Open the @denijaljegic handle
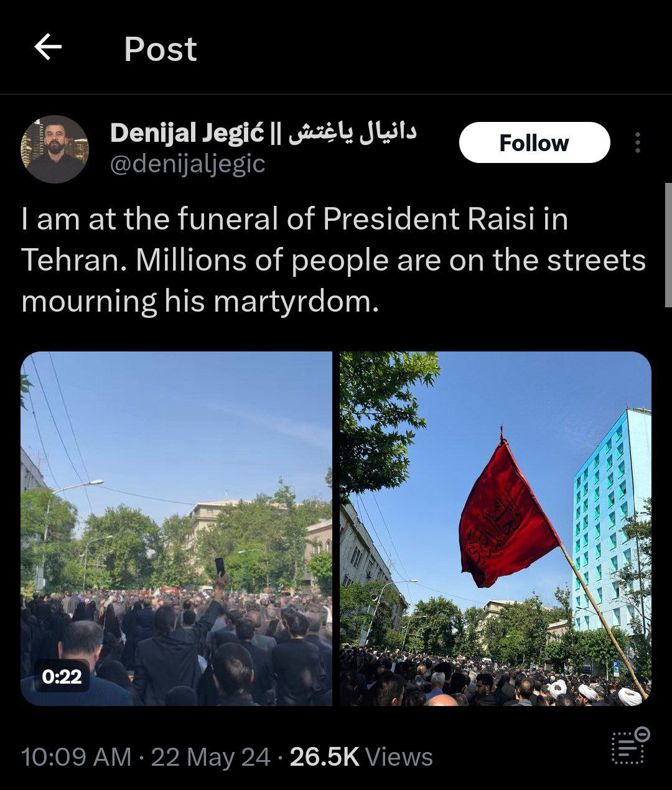Image resolution: width=672 pixels, height=790 pixels. coord(188,164)
